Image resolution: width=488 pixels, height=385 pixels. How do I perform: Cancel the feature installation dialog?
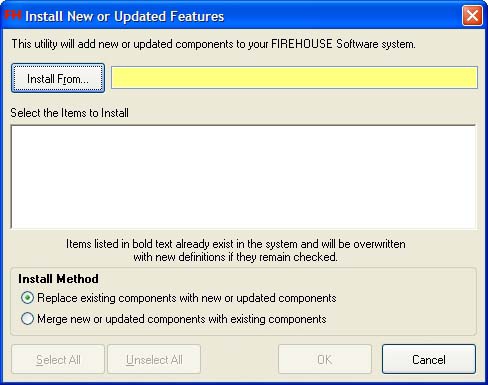[429, 359]
